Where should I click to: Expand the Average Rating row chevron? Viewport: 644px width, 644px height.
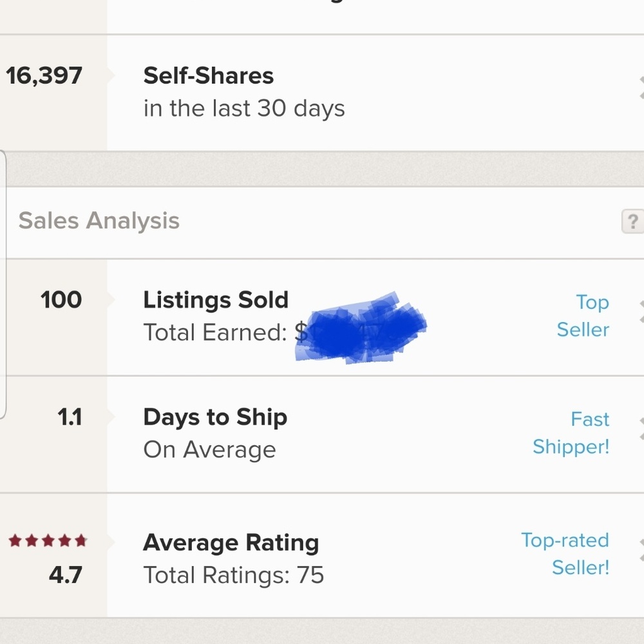coord(641,551)
